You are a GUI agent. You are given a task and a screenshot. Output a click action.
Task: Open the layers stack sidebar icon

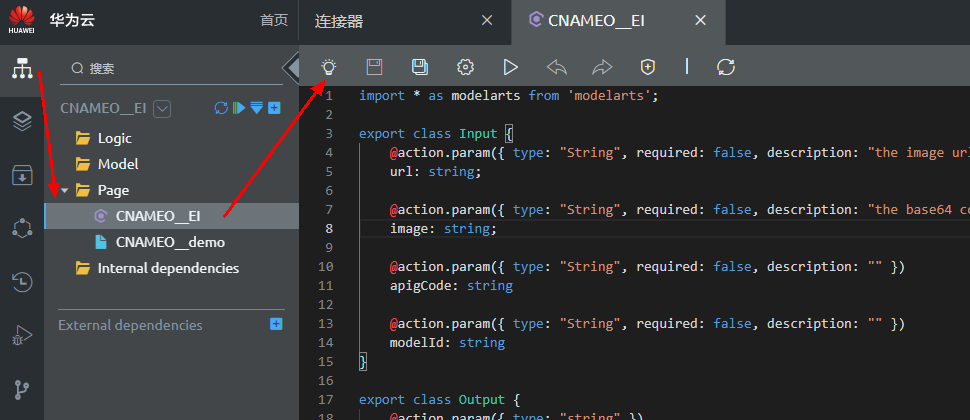tap(22, 122)
